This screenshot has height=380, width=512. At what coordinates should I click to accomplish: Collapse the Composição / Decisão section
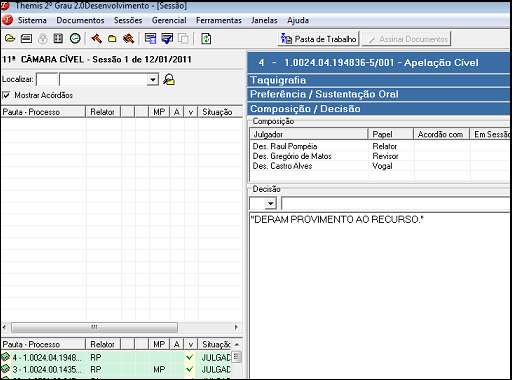(x=378, y=109)
